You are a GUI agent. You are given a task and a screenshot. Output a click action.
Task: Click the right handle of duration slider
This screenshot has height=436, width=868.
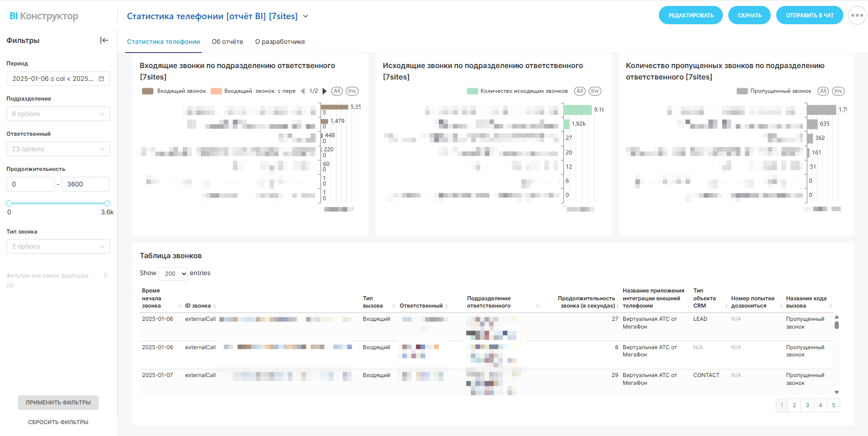click(x=107, y=203)
